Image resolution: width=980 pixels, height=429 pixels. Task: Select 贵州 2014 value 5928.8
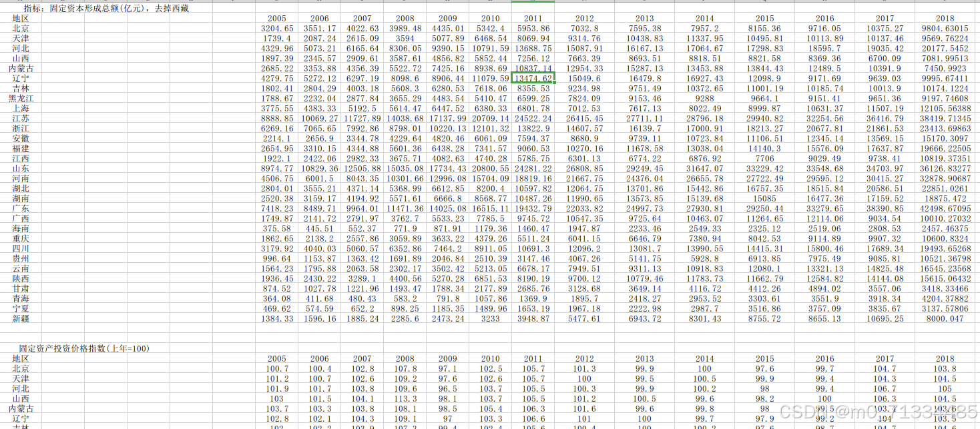[x=705, y=258]
